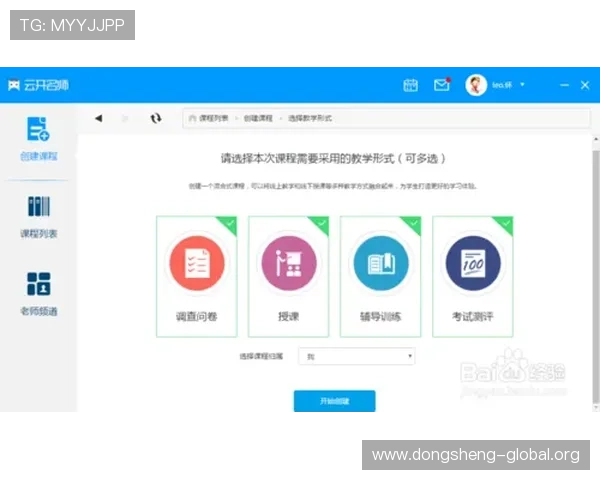Click the user name beside avatar
This screenshot has width=600, height=480.
502,85
